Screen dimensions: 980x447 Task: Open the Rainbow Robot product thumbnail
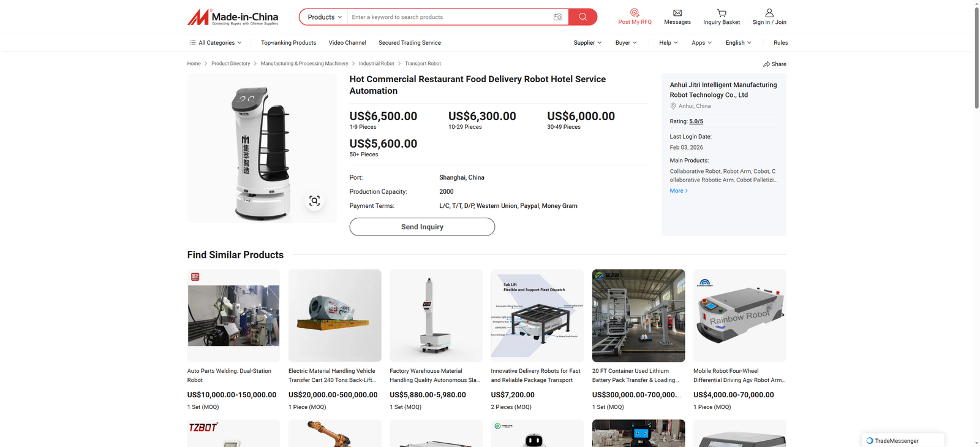point(739,315)
